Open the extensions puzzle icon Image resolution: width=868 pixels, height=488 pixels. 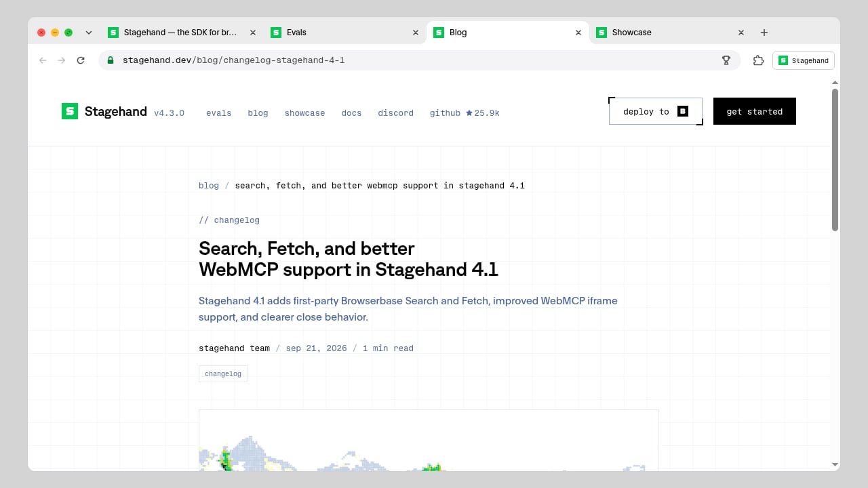(759, 60)
